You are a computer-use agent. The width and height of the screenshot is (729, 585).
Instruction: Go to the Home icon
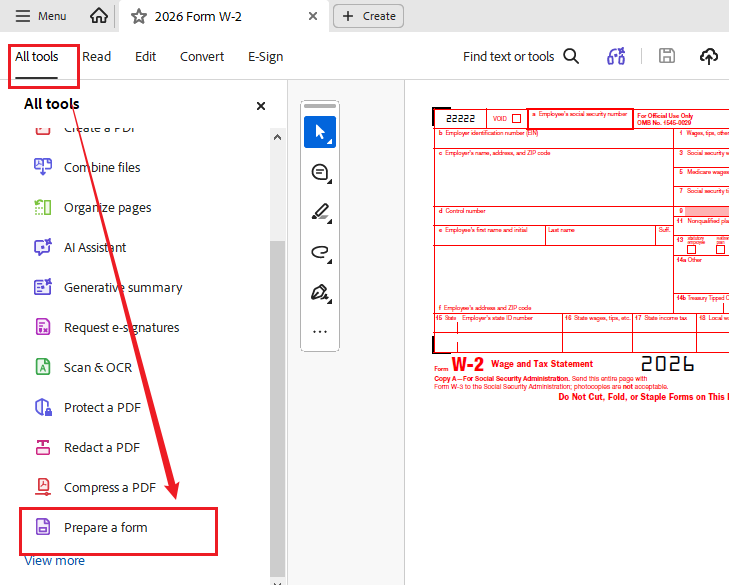[x=99, y=16]
